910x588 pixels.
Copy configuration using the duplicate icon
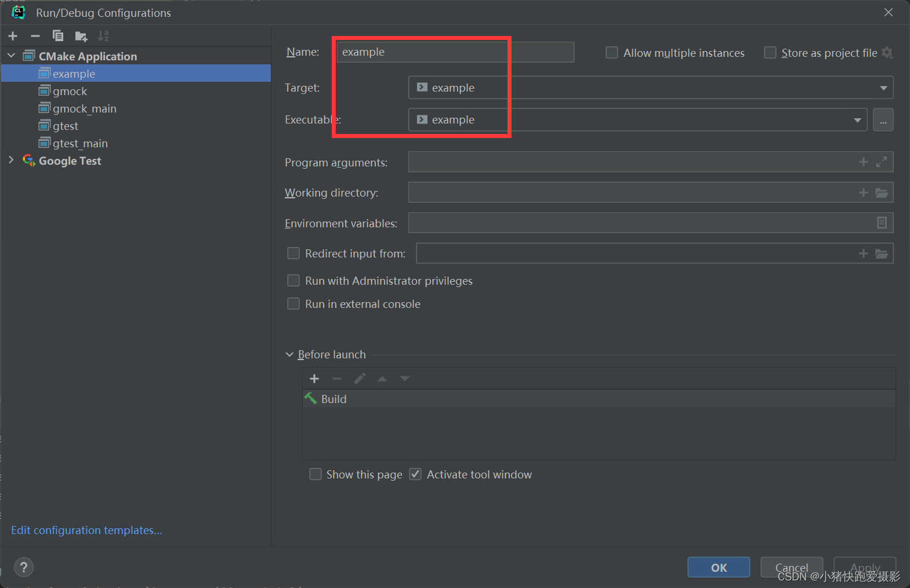pos(58,36)
